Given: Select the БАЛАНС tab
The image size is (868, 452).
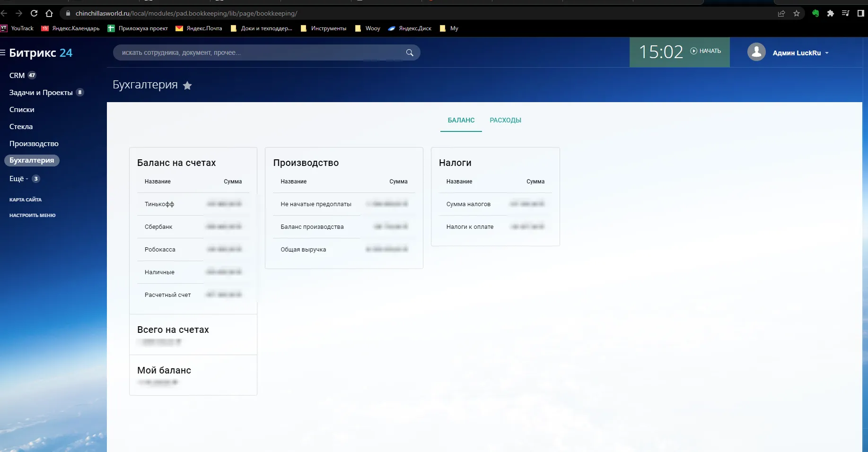Looking at the screenshot, I should (x=461, y=120).
